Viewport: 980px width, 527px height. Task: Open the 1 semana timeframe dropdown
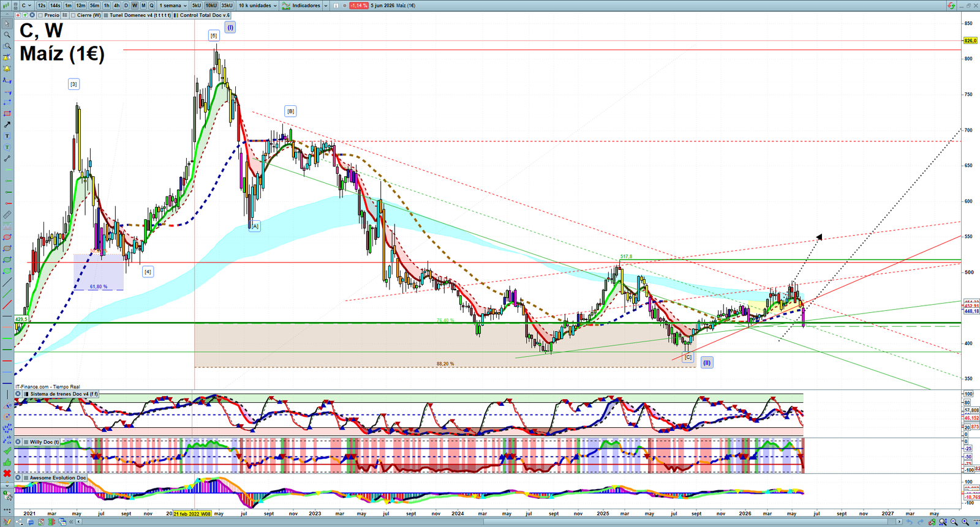(x=173, y=6)
